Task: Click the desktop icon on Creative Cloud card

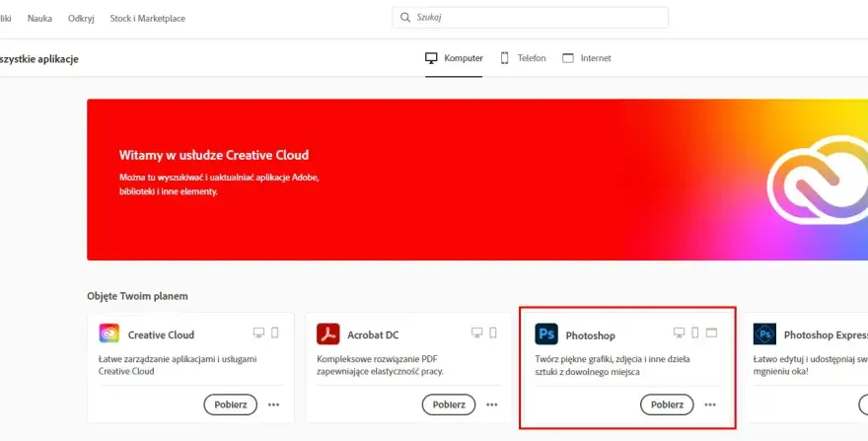Action: [258, 332]
